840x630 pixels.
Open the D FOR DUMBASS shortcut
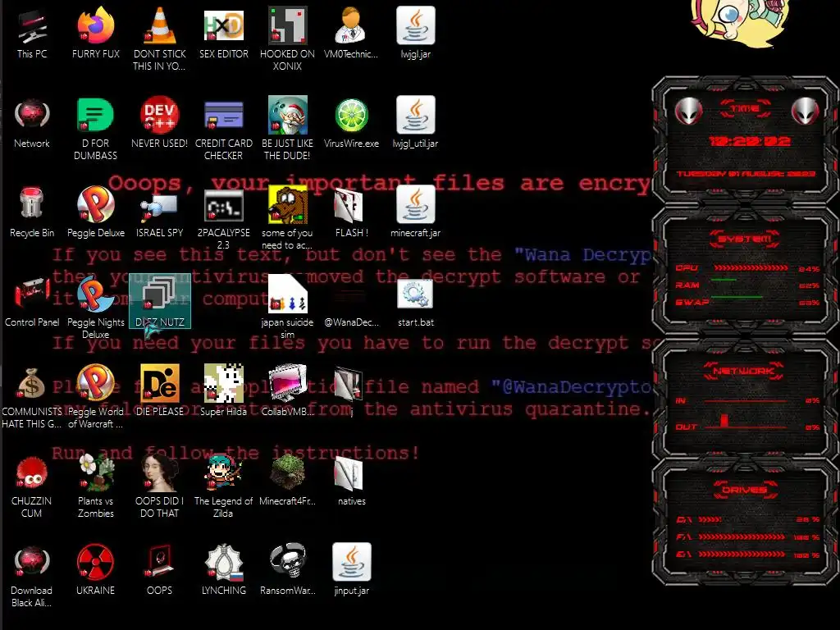pos(95,129)
